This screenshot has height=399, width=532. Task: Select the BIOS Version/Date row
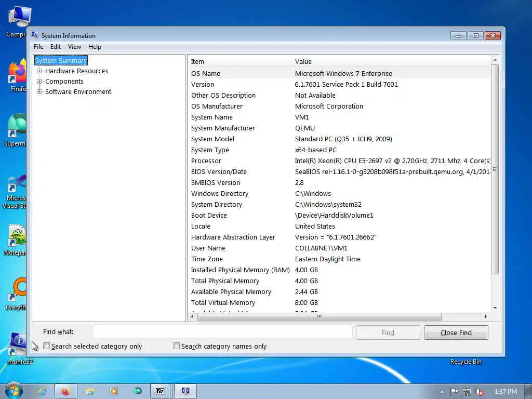click(x=339, y=171)
